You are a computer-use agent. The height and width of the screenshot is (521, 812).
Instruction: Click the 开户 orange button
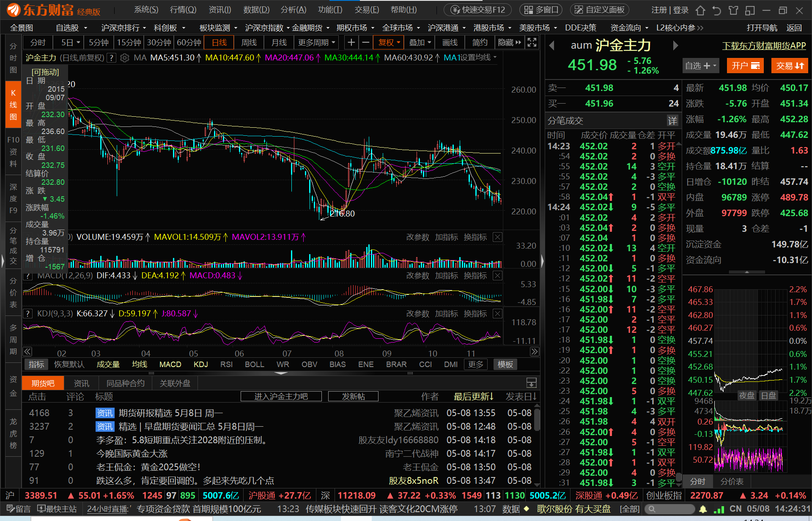point(745,66)
